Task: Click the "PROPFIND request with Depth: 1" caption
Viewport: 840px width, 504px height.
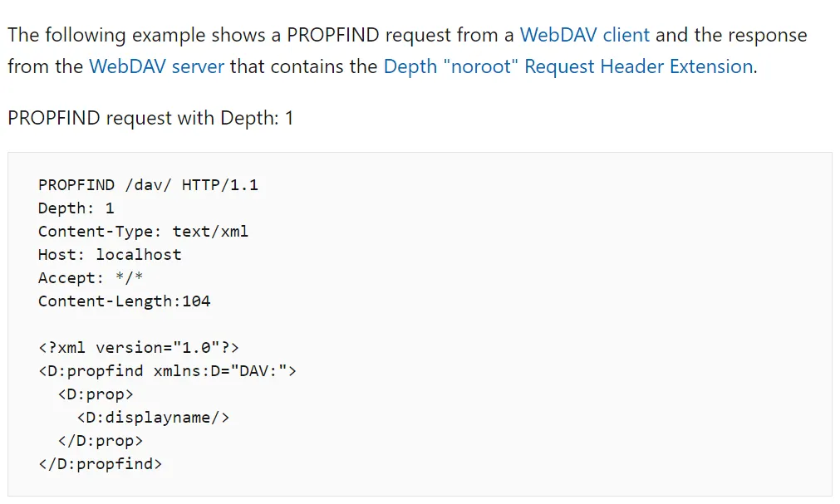Action: pyautogui.click(x=150, y=118)
